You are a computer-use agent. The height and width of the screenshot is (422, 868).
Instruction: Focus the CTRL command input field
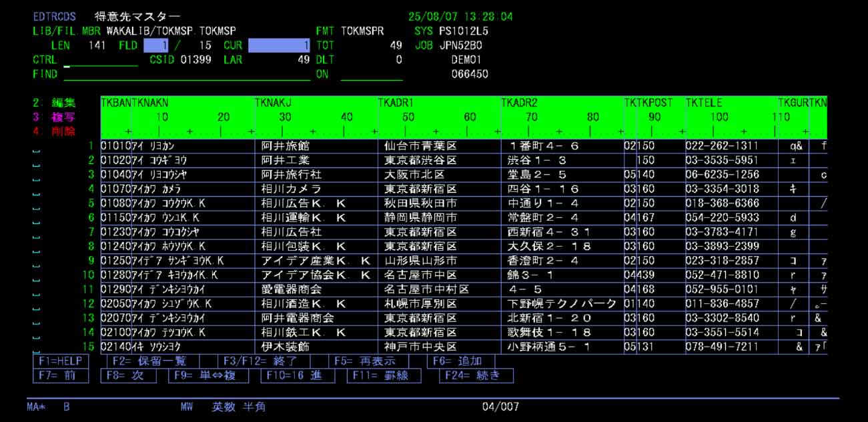point(100,61)
